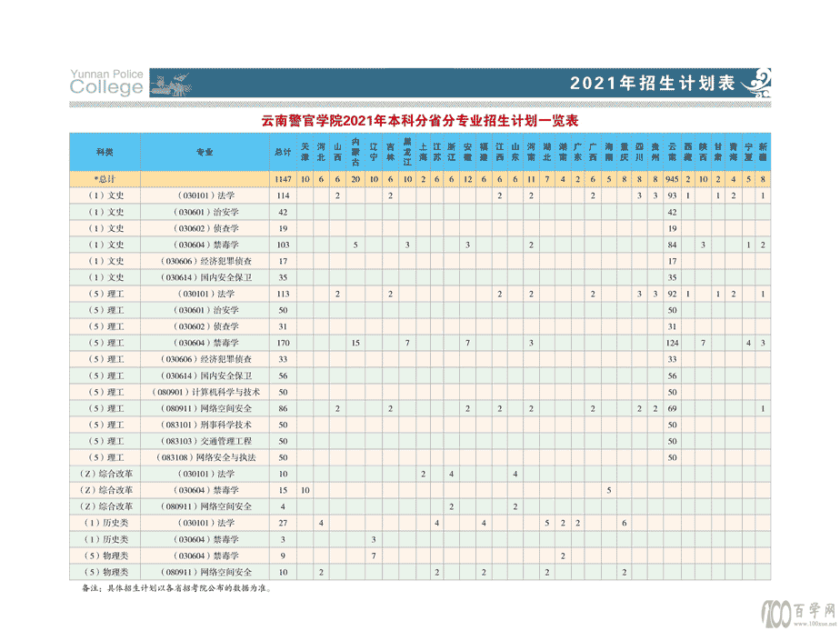Click the Yunnan value 93 in 文史 法学 row

(673, 196)
